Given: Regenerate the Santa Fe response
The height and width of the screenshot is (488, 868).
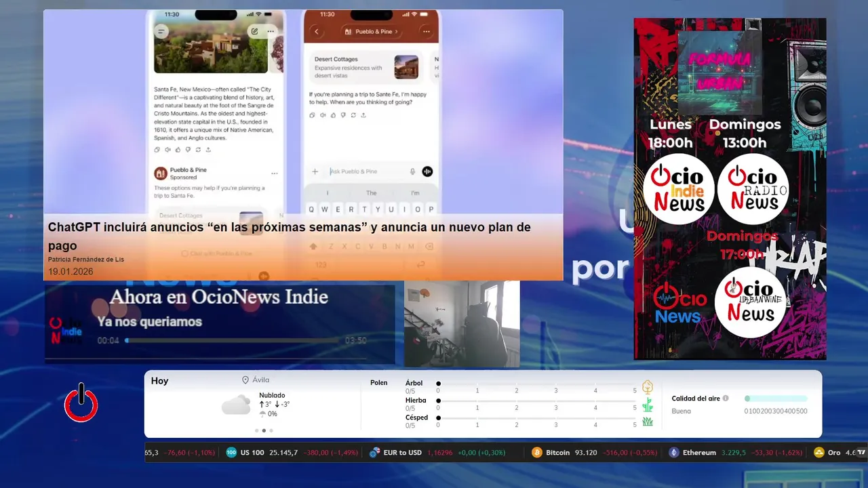Looking at the screenshot, I should [198, 150].
